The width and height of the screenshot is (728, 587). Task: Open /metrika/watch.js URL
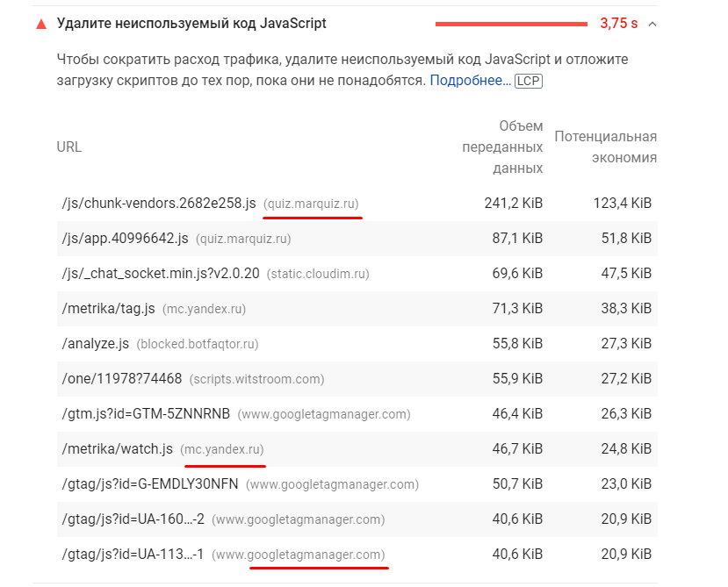pos(117,448)
